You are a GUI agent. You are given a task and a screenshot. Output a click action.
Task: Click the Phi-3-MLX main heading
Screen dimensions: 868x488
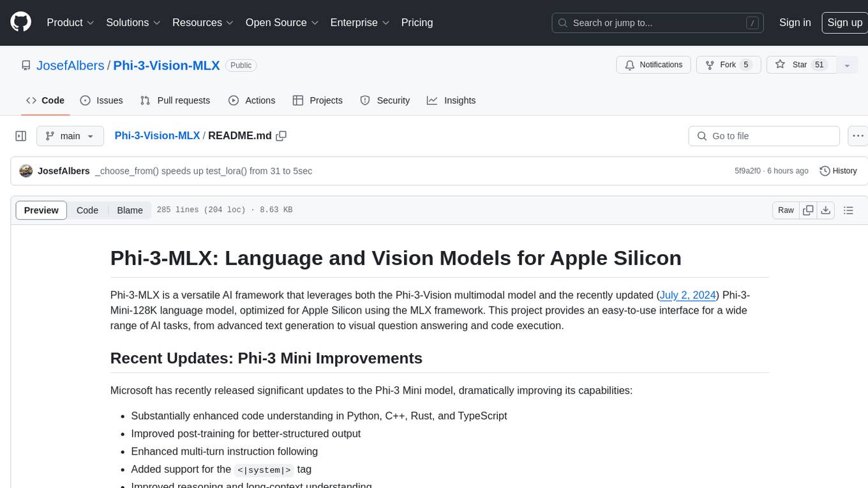click(x=396, y=258)
